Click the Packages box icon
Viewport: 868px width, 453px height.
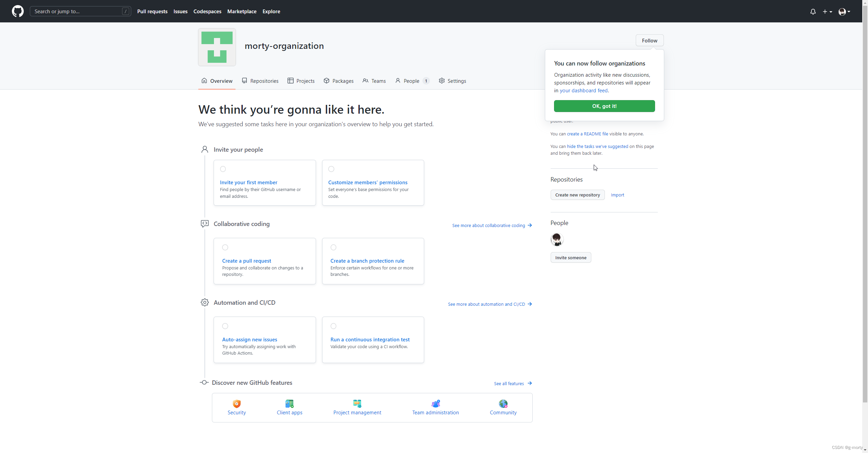327,80
